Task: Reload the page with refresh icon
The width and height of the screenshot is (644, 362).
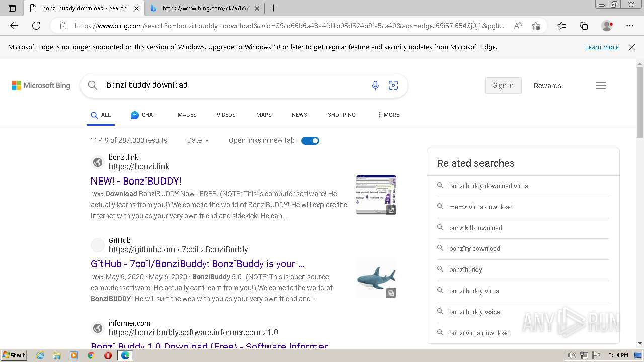Action: [36, 26]
